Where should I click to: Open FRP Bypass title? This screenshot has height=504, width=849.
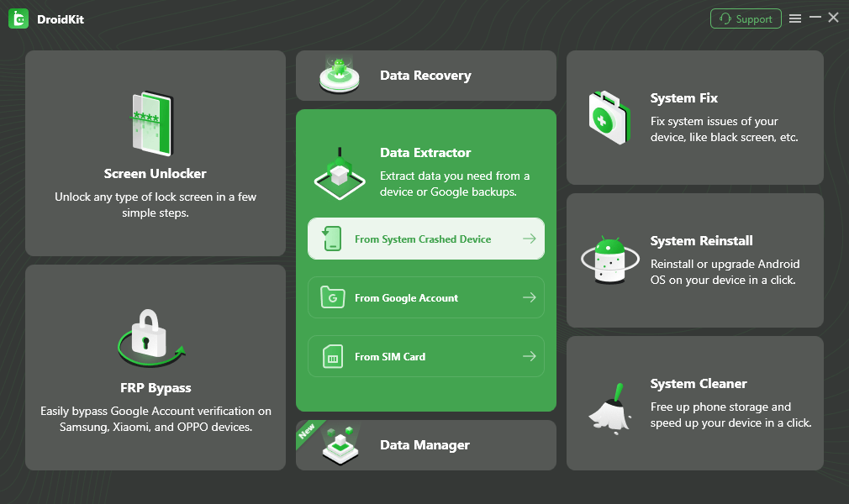(x=156, y=388)
